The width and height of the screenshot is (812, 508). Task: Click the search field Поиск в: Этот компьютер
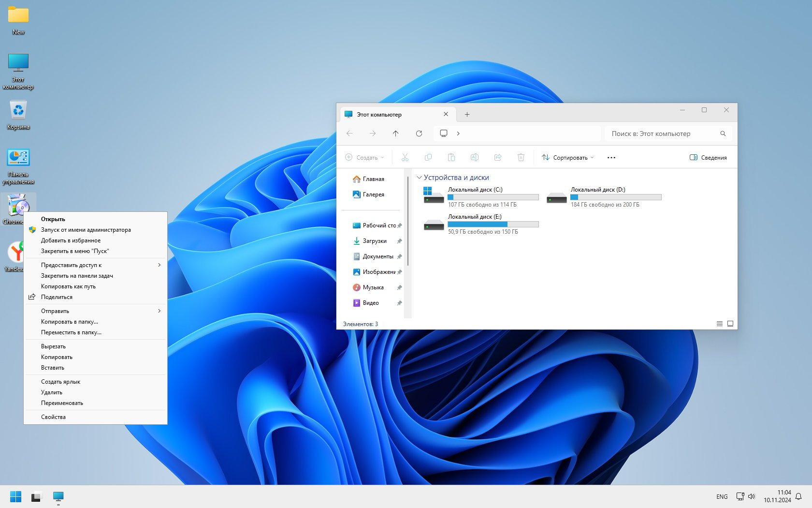668,134
